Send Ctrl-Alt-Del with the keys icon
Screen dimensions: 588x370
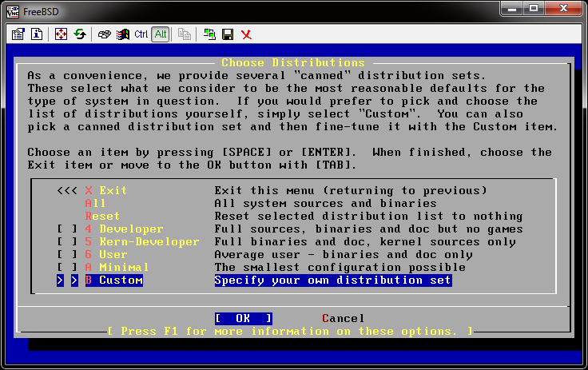point(104,34)
